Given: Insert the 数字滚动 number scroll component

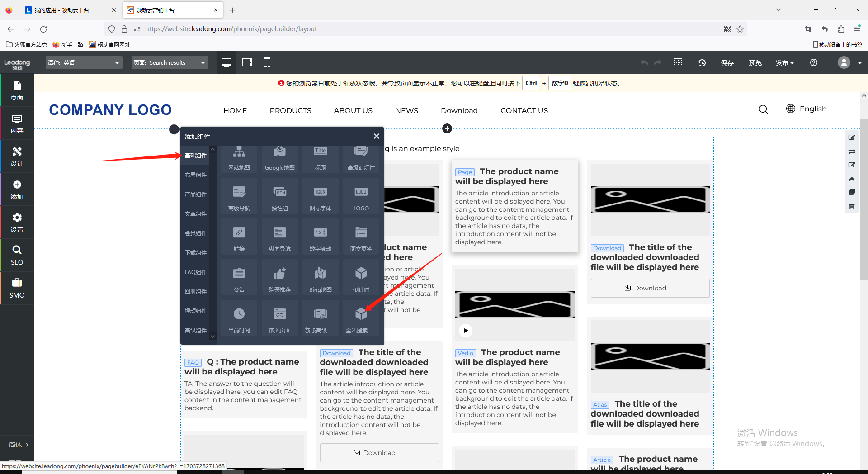Looking at the screenshot, I should pyautogui.click(x=320, y=237).
